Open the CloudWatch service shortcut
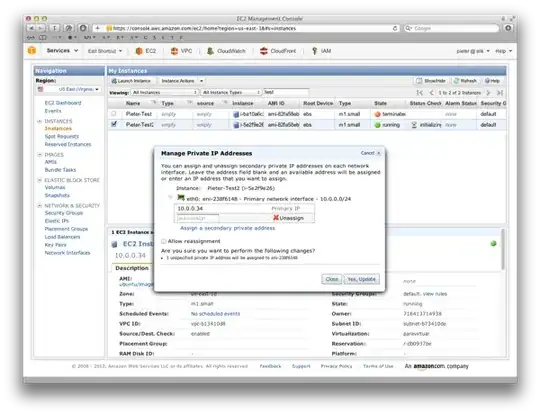 tap(226, 51)
